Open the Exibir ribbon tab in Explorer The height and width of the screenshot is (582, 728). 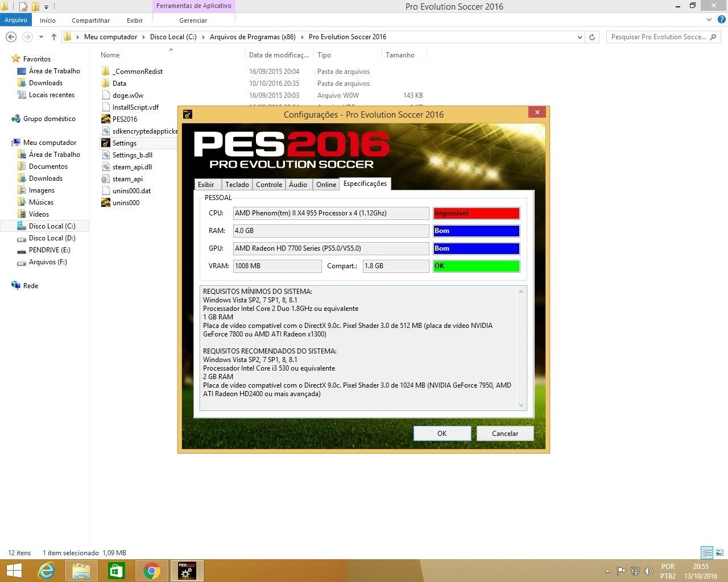pos(135,20)
